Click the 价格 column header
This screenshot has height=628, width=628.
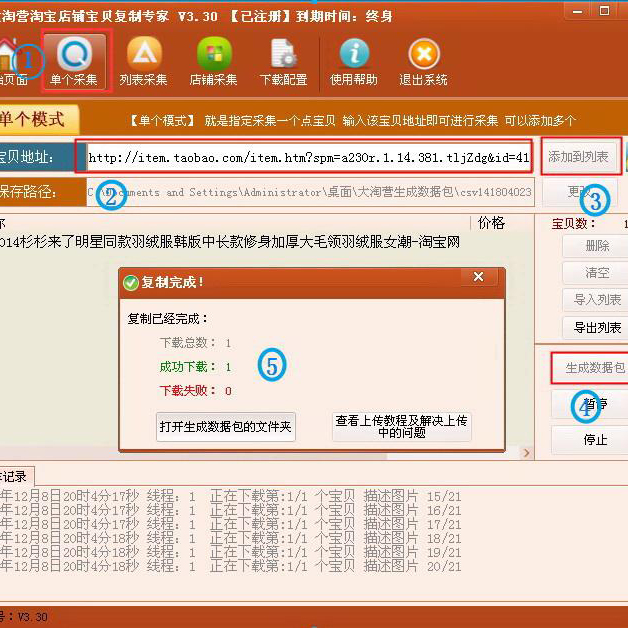coord(492,222)
